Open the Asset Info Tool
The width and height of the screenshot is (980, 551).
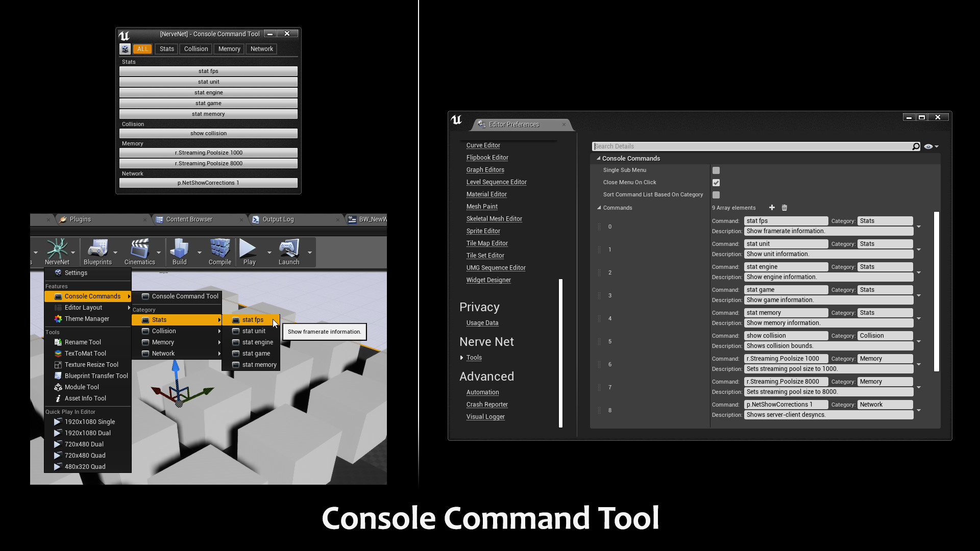pyautogui.click(x=88, y=398)
